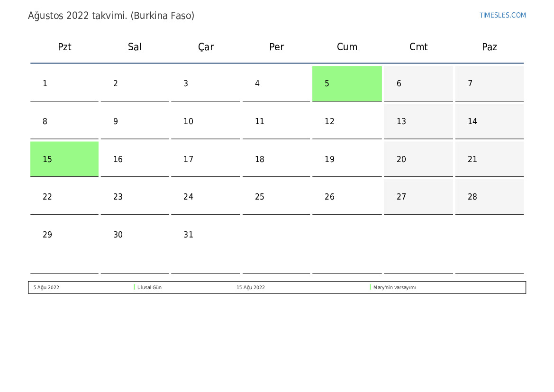This screenshot has width=554, height=392.
Task: Select Sunday August 28 cell
Action: pos(489,197)
